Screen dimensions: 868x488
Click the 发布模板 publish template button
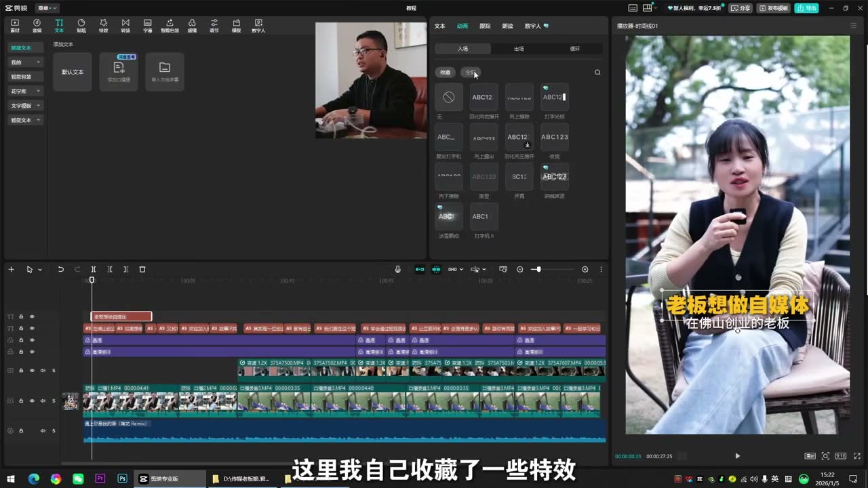click(774, 8)
